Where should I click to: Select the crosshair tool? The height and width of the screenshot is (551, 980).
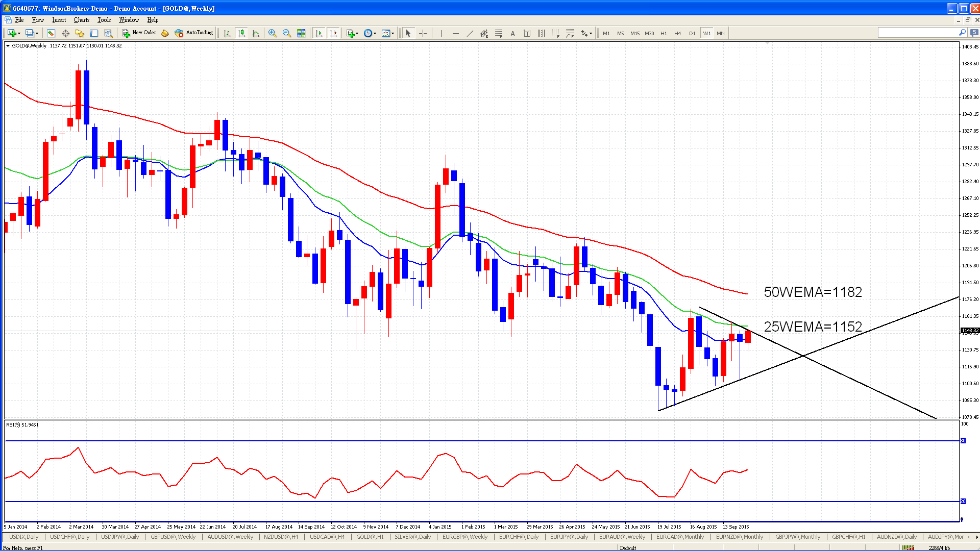pos(423,33)
